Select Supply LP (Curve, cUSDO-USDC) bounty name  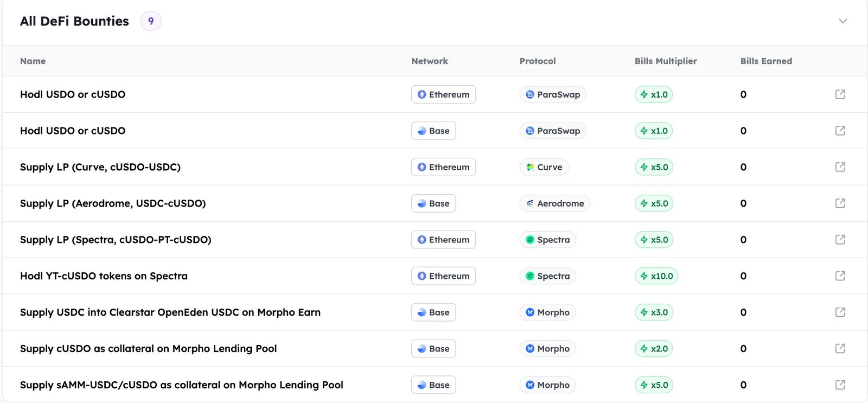(100, 167)
